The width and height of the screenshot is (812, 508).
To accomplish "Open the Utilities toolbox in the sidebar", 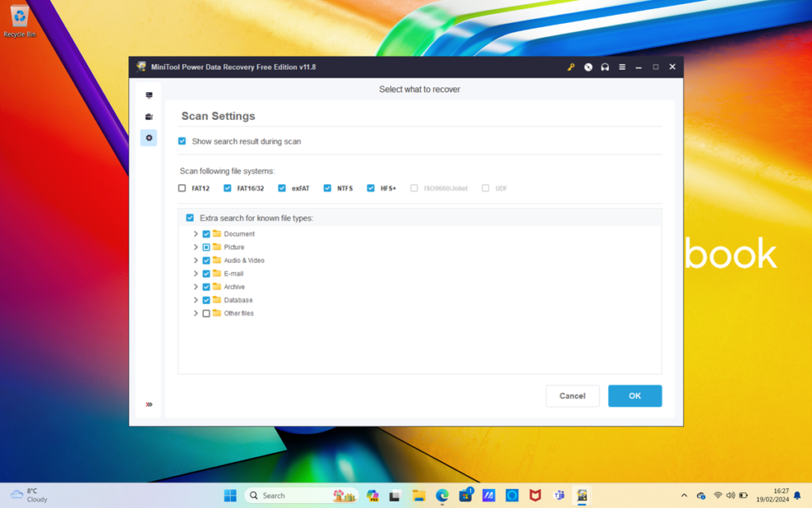I will [148, 117].
